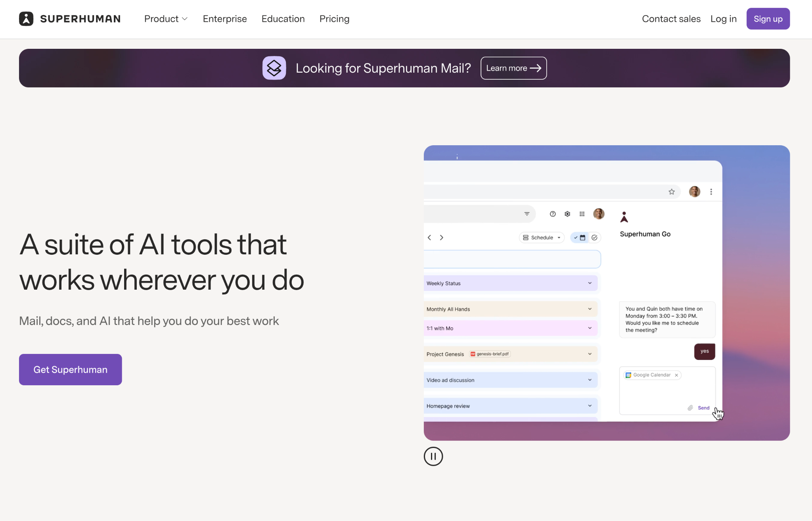Click the empty highlighted event field

[512, 259]
